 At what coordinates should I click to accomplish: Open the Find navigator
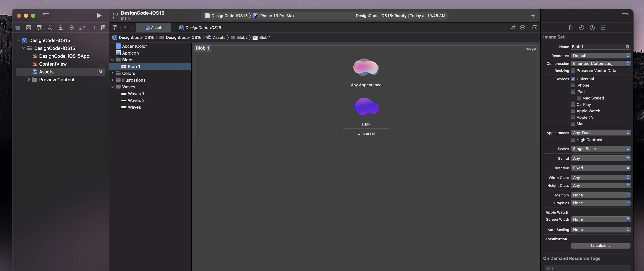[x=50, y=27]
